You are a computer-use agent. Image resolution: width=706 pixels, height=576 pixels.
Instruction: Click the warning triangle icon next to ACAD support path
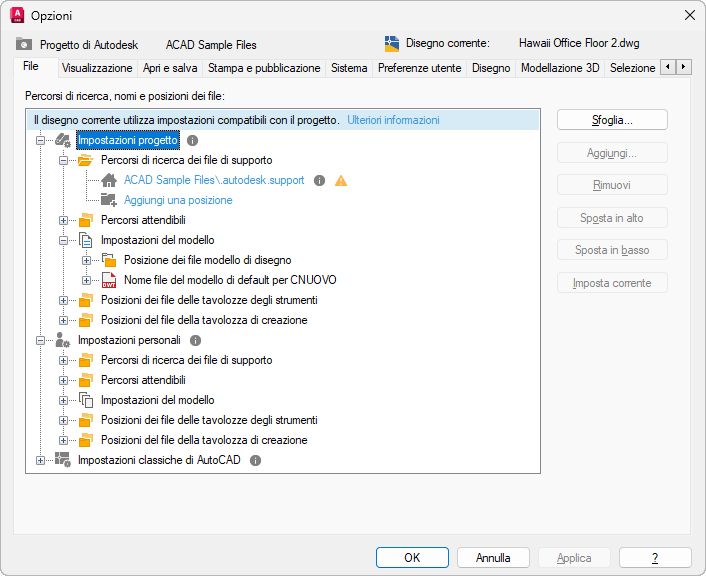tap(341, 181)
